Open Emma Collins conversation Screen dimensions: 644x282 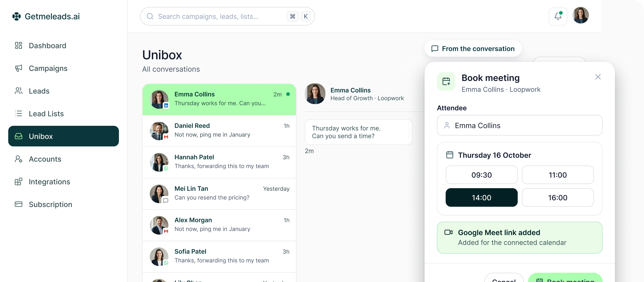point(219,99)
